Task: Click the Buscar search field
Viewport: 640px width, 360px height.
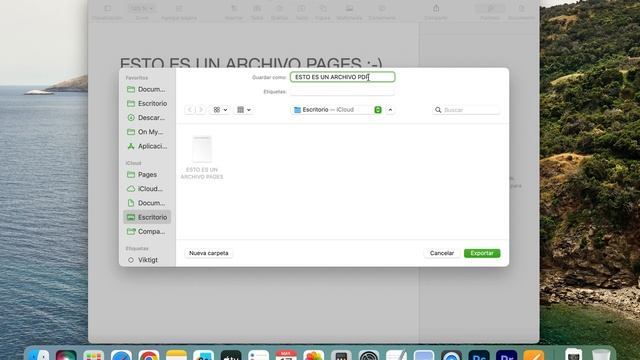Action: point(466,110)
